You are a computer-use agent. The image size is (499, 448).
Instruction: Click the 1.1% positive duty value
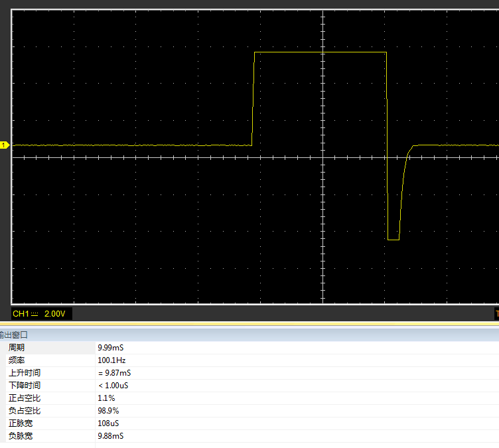106,398
